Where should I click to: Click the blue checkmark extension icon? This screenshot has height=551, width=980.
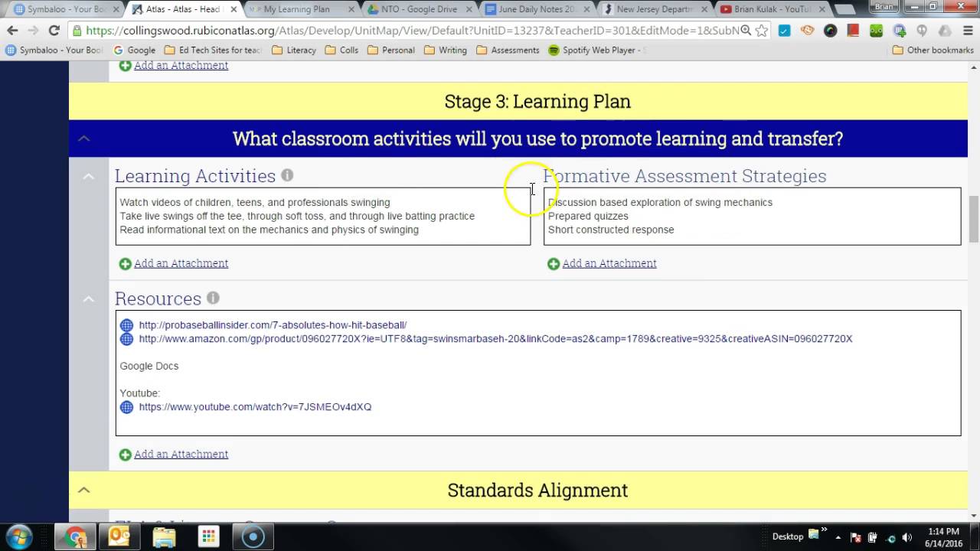[x=784, y=31]
